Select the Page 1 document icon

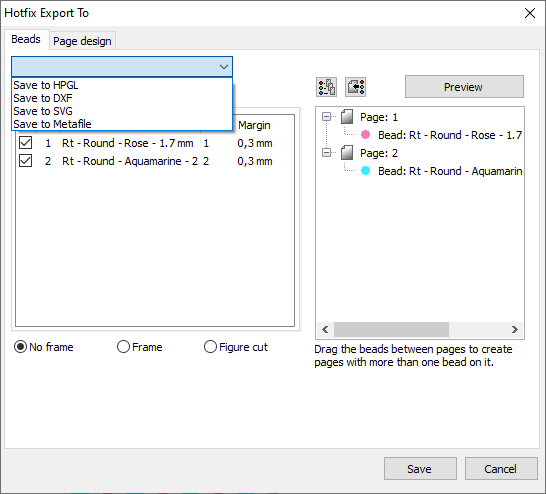click(x=347, y=117)
